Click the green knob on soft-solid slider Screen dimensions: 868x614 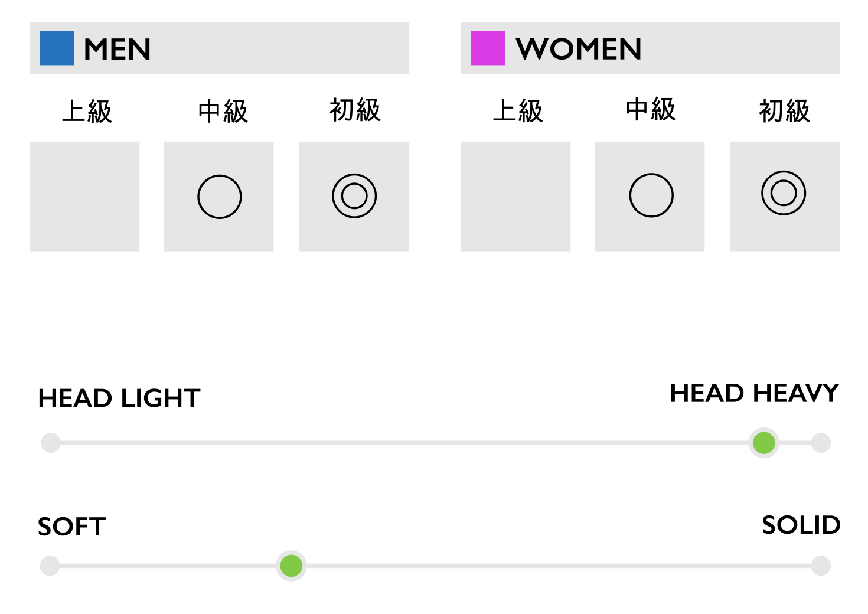291,566
